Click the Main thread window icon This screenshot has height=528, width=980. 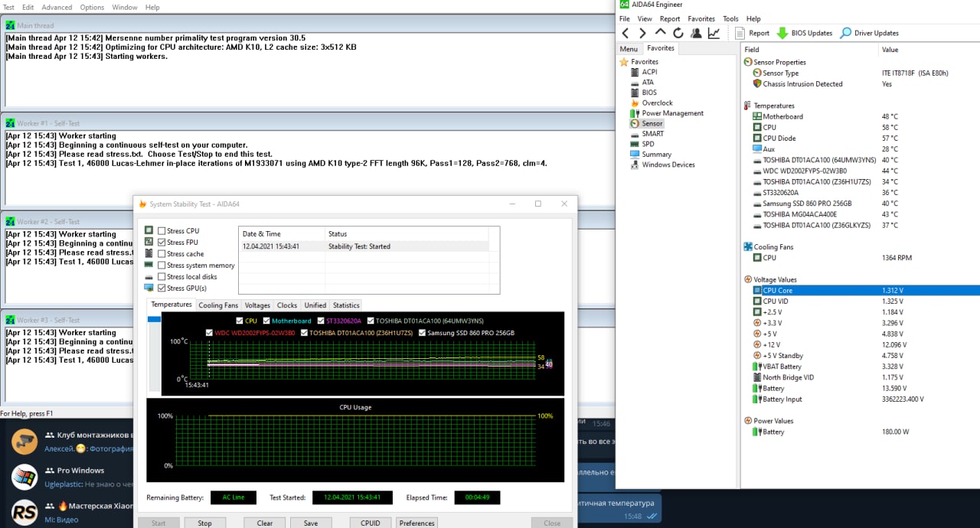click(x=10, y=25)
